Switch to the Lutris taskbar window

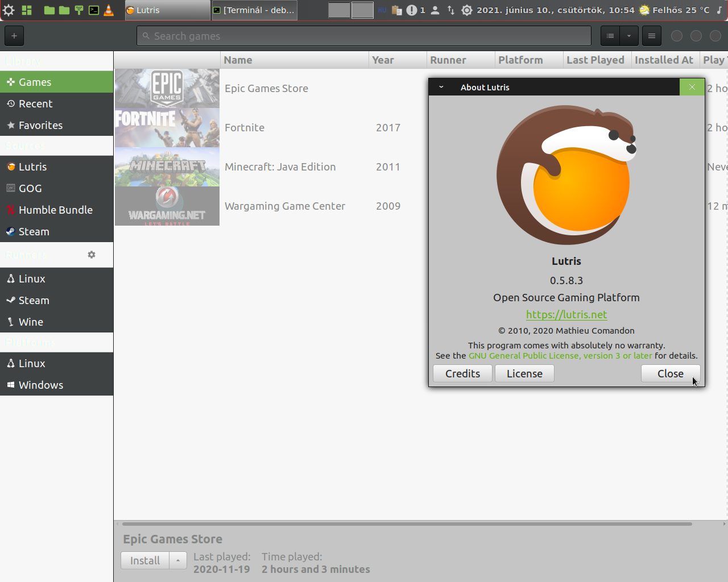167,10
